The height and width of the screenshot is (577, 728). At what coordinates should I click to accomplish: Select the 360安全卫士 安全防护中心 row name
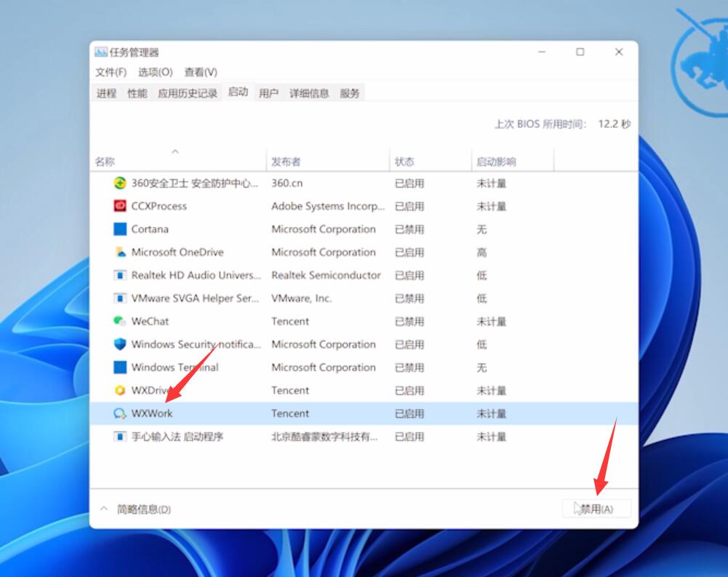click(194, 183)
